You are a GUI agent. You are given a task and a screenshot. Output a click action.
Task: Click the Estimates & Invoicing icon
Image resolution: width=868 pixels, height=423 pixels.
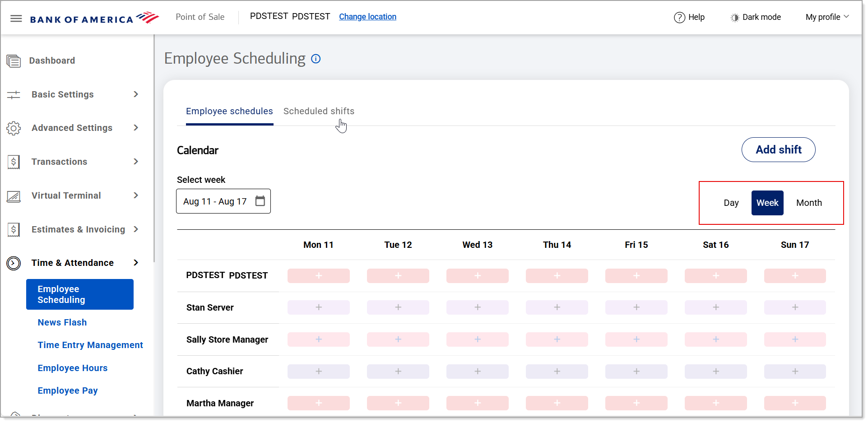(14, 229)
